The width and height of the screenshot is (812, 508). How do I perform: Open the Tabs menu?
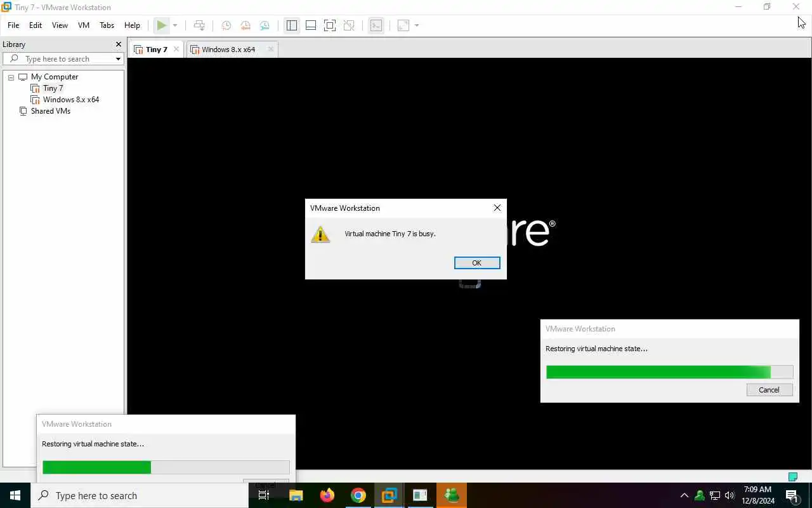pyautogui.click(x=107, y=25)
